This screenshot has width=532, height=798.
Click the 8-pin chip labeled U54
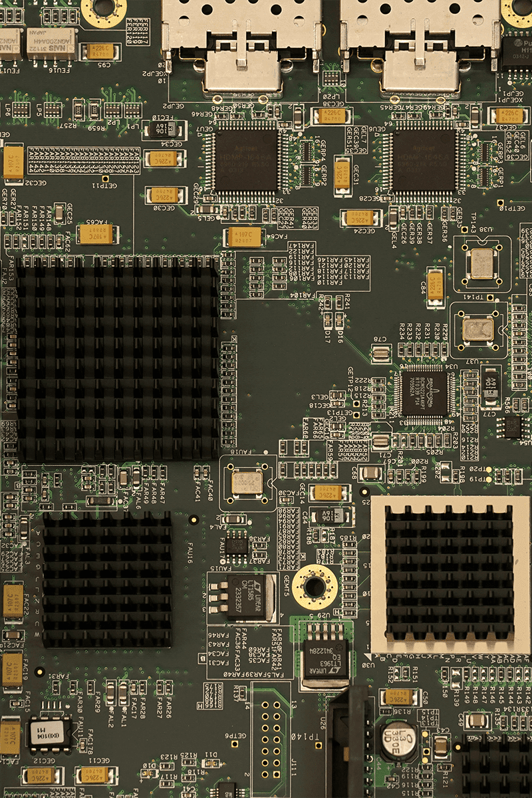513,427
